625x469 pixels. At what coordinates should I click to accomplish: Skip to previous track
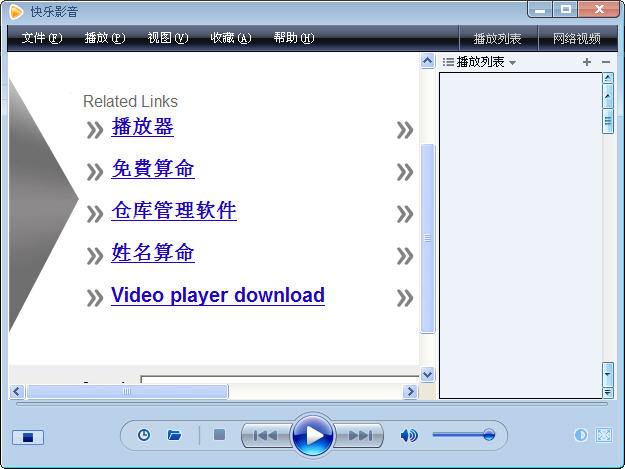point(266,436)
